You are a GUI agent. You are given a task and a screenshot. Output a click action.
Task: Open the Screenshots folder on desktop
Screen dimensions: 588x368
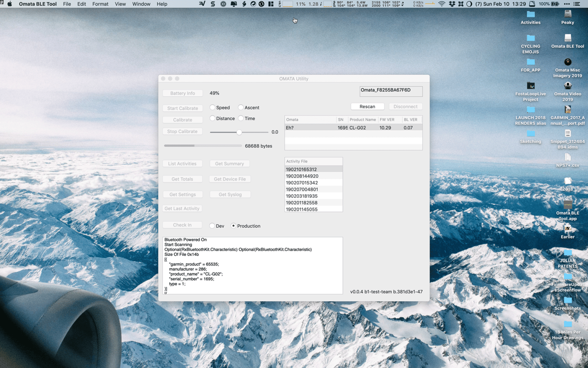click(567, 300)
